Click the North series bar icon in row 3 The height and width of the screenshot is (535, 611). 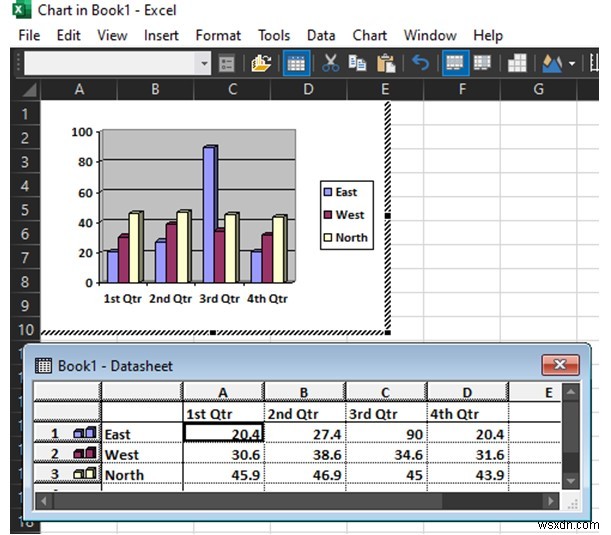[85, 474]
